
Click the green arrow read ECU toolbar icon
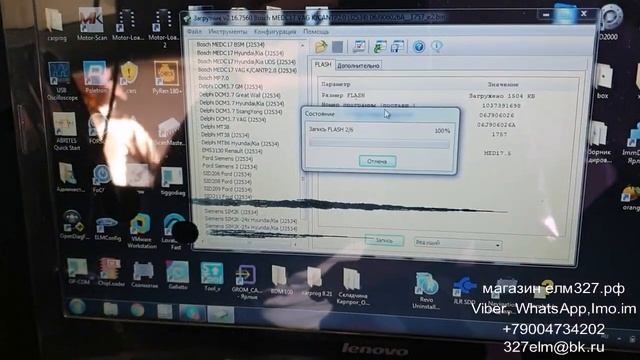click(380, 47)
